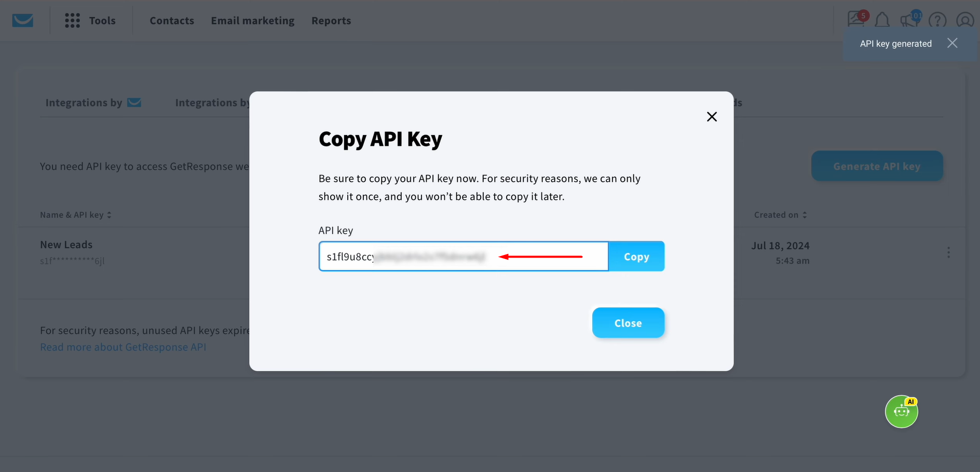The image size is (980, 472).
Task: Click the GetResponse envelope logo
Action: click(22, 20)
